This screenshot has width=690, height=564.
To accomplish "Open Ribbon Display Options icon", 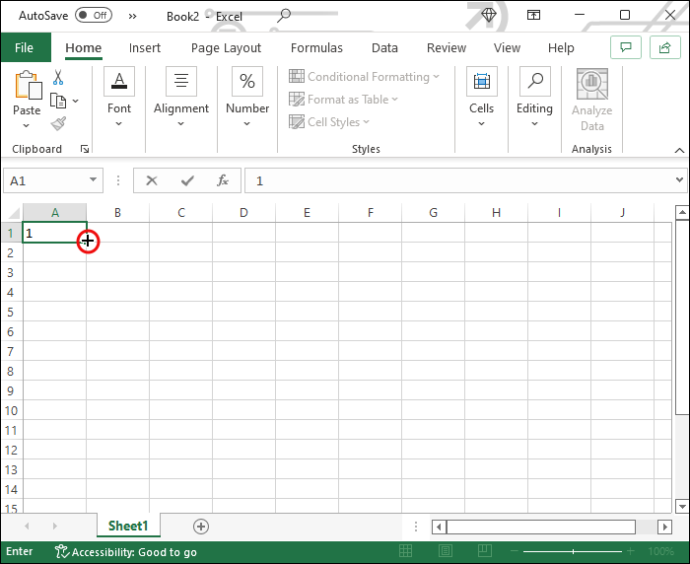I will pos(533,15).
